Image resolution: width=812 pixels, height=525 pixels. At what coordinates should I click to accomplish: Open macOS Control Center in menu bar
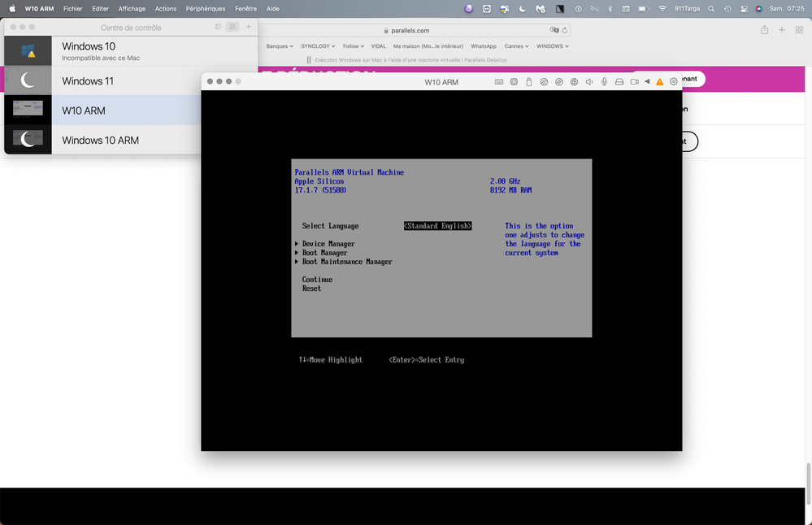click(745, 9)
